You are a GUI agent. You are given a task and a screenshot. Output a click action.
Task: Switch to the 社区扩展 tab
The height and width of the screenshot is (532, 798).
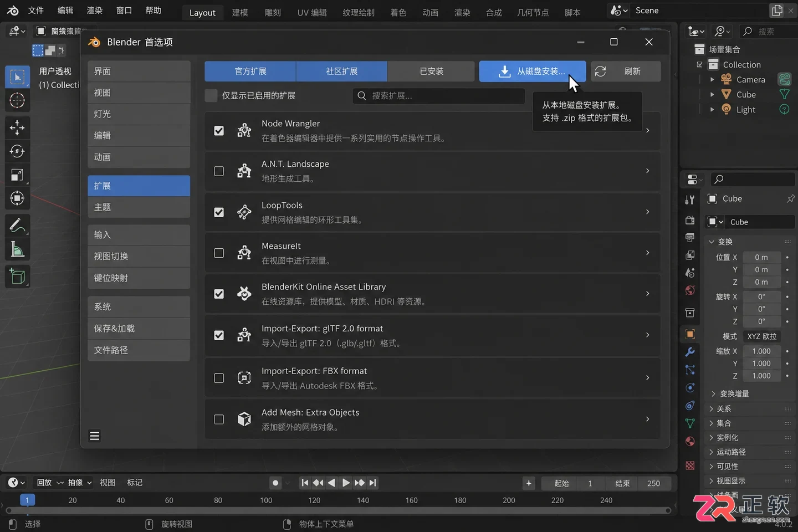341,71
